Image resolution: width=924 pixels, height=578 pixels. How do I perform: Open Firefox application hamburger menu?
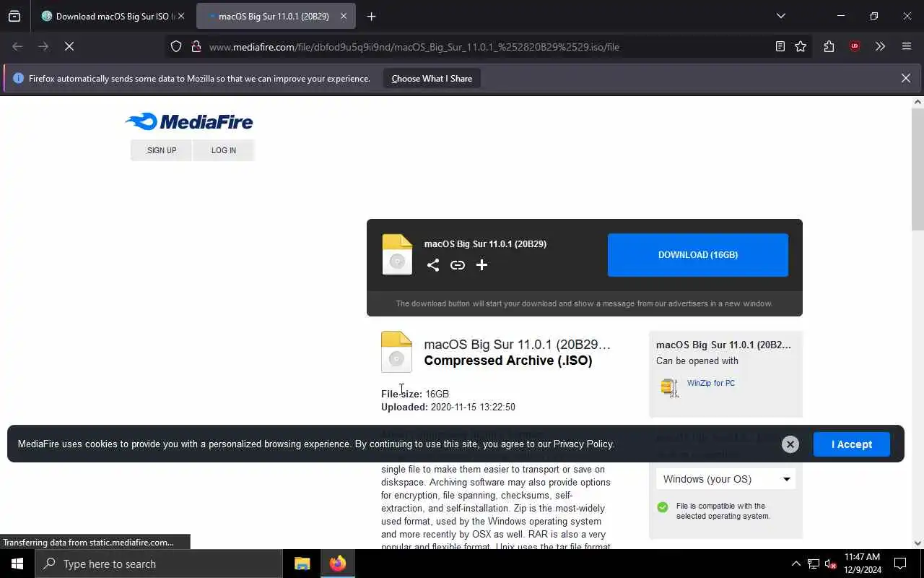(907, 46)
